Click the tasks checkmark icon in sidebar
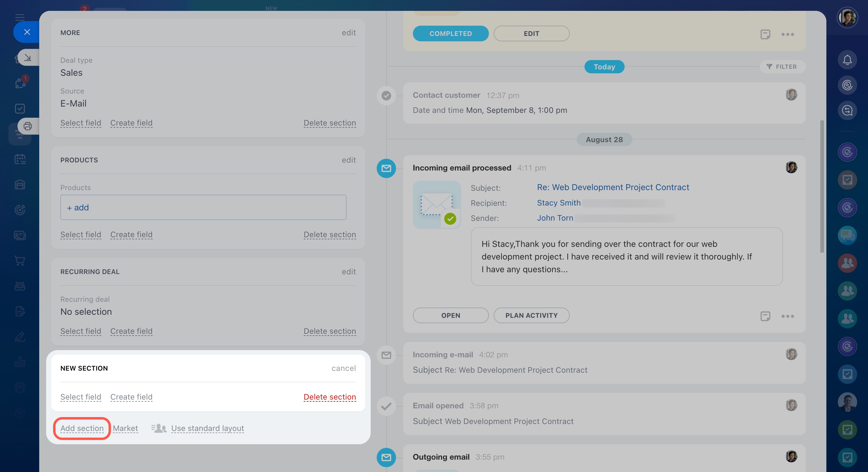Image resolution: width=868 pixels, height=472 pixels. [x=20, y=109]
